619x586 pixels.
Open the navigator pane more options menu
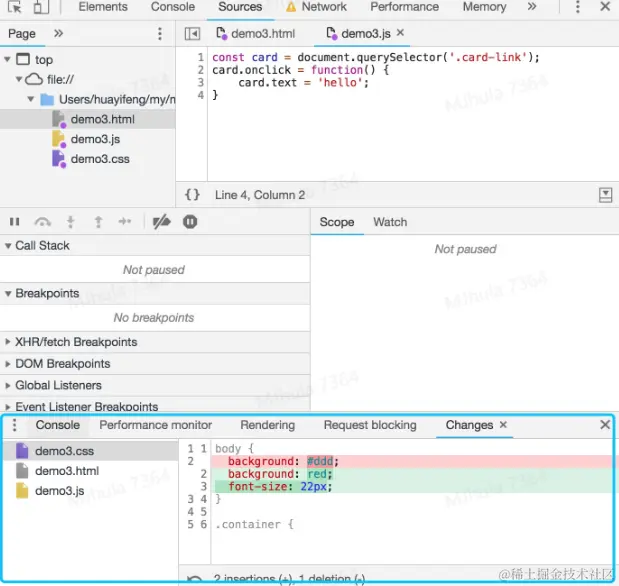pyautogui.click(x=159, y=34)
